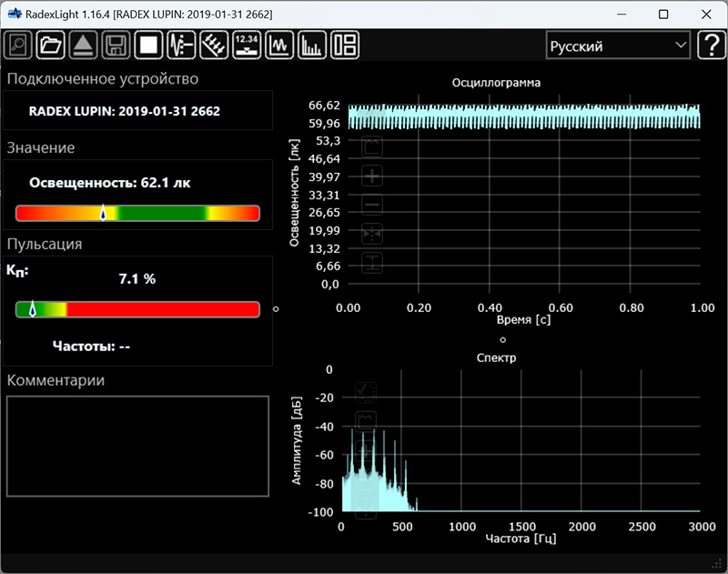
Task: Save measurement with the floppy disk icon
Action: 115,45
